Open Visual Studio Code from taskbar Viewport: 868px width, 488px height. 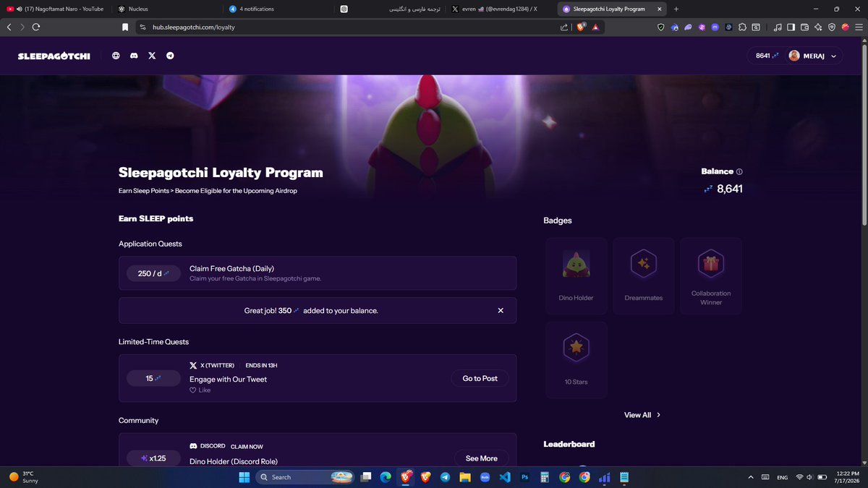505,477
